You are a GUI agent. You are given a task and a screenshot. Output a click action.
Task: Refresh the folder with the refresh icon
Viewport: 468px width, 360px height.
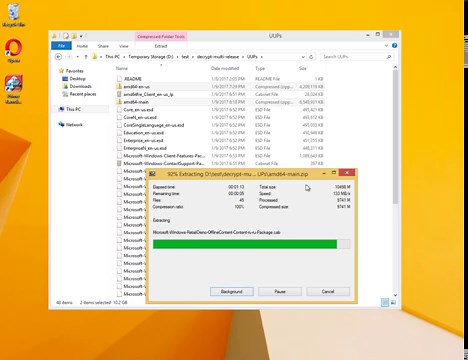pyautogui.click(x=311, y=57)
